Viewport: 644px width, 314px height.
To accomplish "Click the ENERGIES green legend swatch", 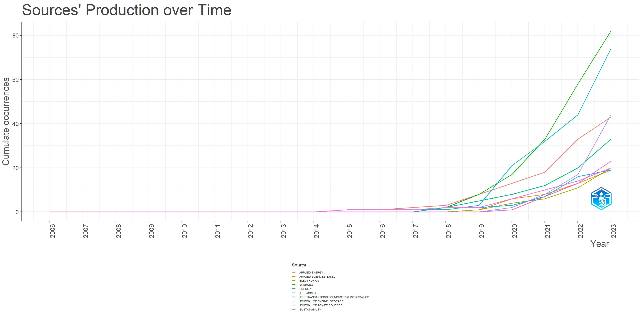I will pyautogui.click(x=294, y=285).
